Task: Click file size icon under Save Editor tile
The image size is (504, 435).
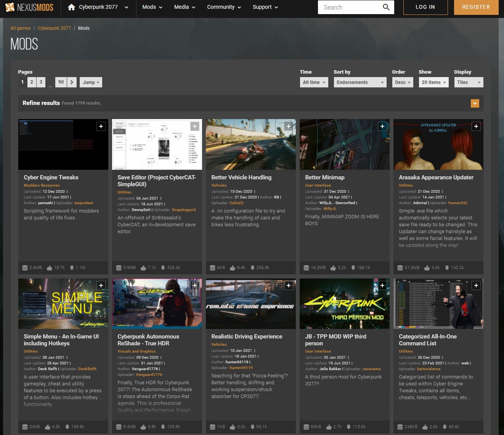Action: click(x=119, y=268)
